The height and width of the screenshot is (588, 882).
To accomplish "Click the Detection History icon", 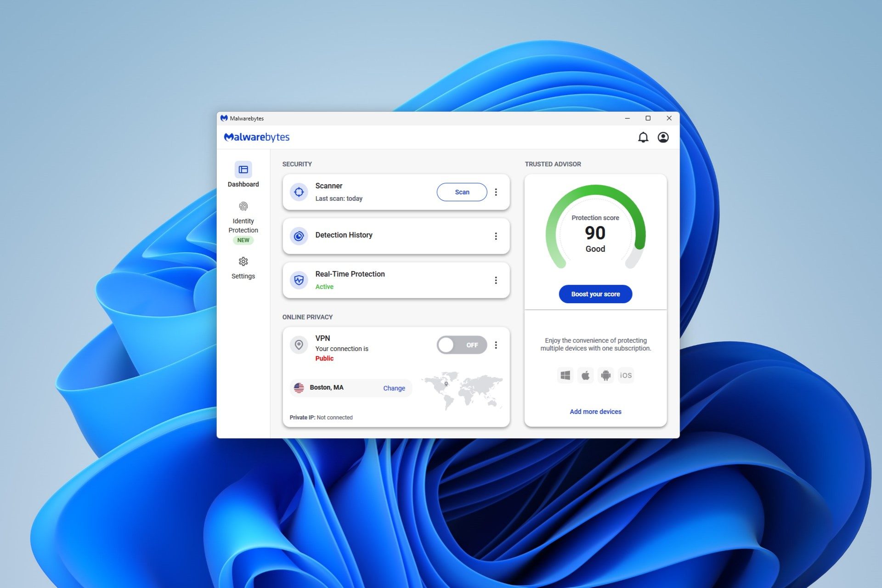I will [299, 236].
